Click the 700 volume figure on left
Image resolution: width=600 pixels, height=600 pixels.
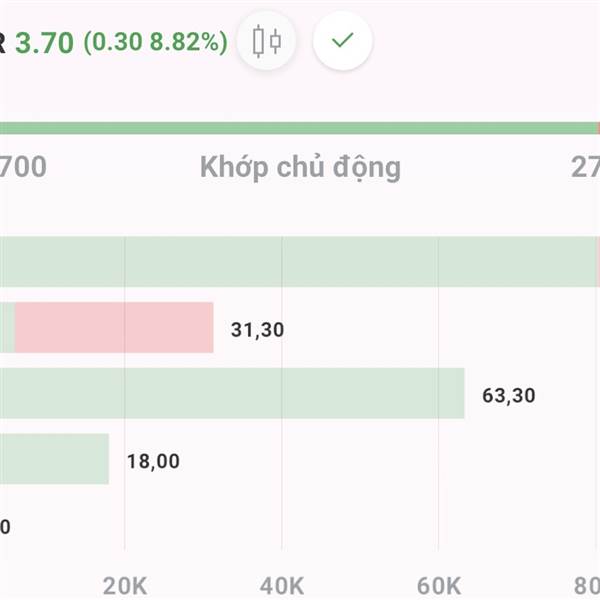tap(23, 167)
